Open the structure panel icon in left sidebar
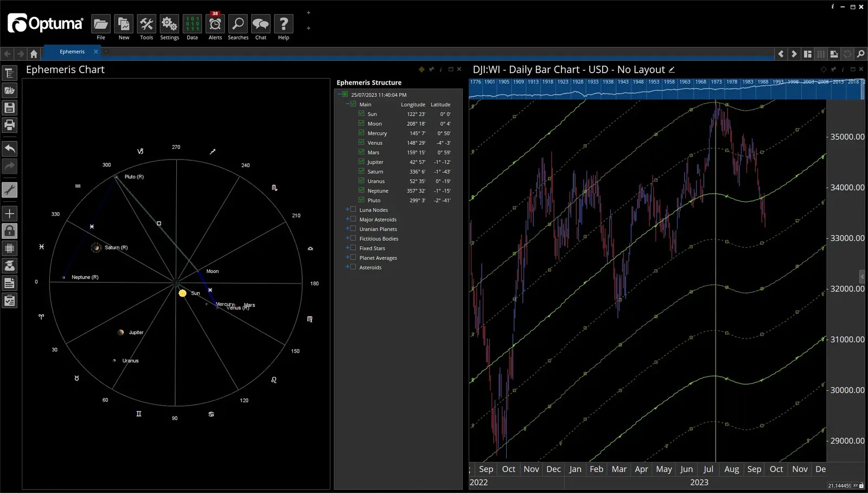868x493 pixels. (9, 73)
